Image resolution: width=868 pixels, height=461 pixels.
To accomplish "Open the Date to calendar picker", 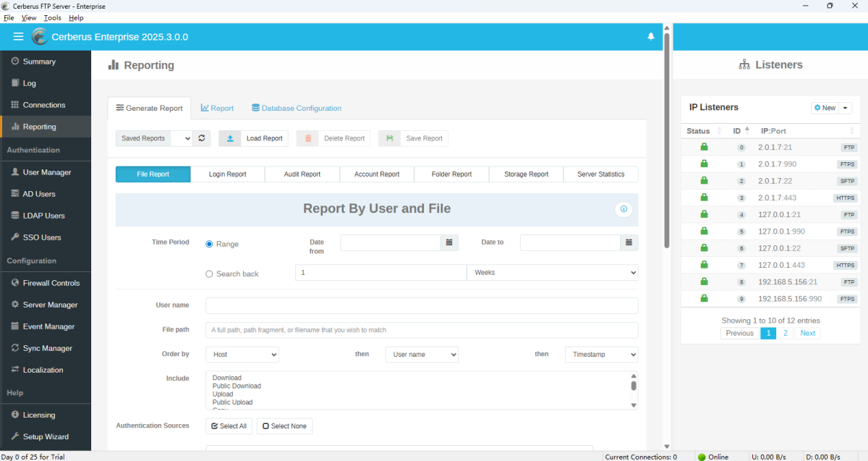I will [x=629, y=242].
